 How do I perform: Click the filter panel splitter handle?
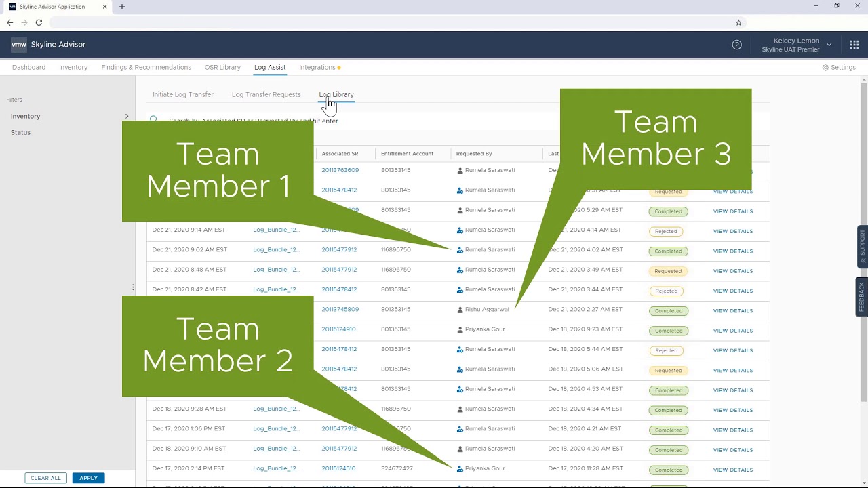133,288
